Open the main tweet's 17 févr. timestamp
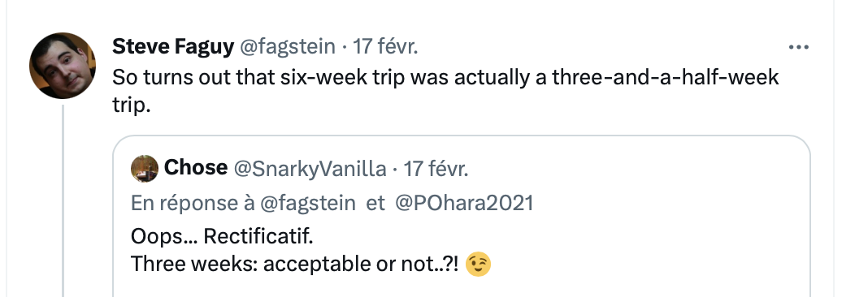Viewport: 868px width, 297px height. point(385,47)
